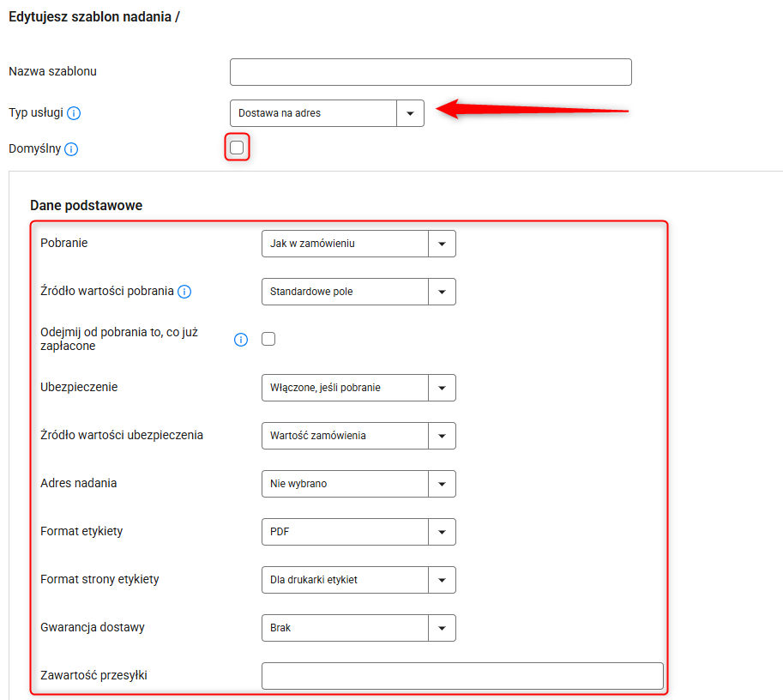Open the Typ usługi dropdown
This screenshot has width=783, height=700.
click(x=327, y=113)
